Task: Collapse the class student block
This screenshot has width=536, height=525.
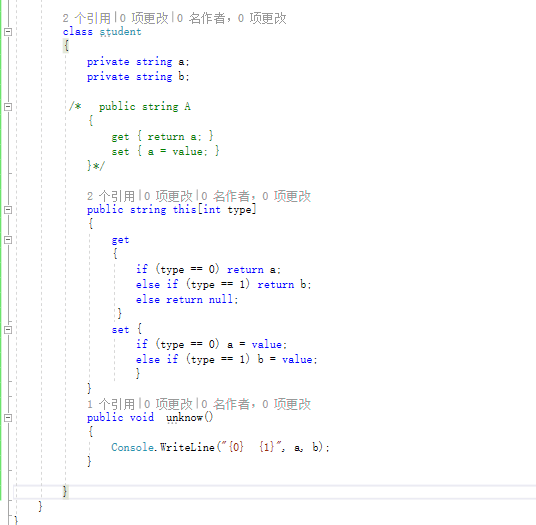Action: click(8, 32)
